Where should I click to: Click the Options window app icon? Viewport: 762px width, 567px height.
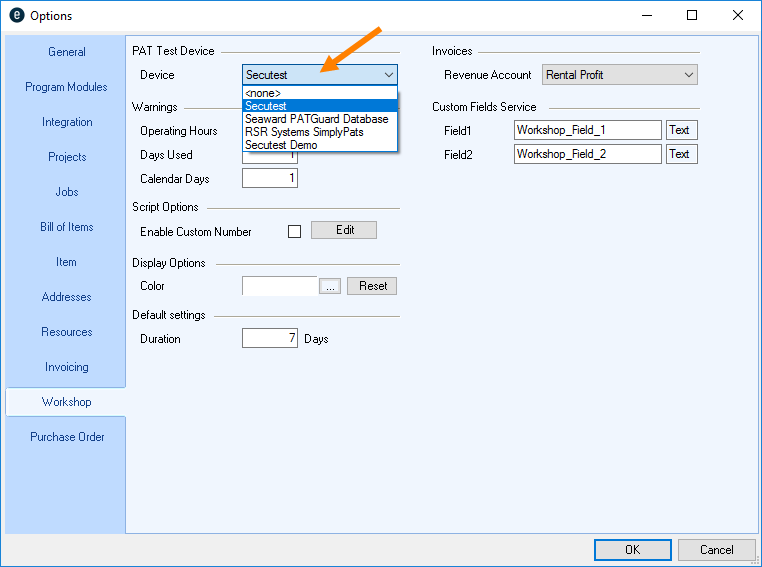pyautogui.click(x=15, y=16)
